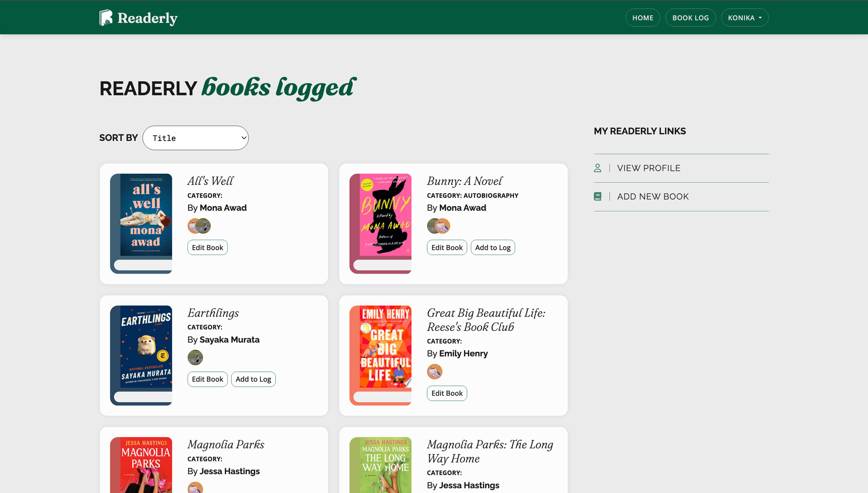
Task: Click the reader avatar on Great Big Beautiful Life
Action: [x=435, y=371]
